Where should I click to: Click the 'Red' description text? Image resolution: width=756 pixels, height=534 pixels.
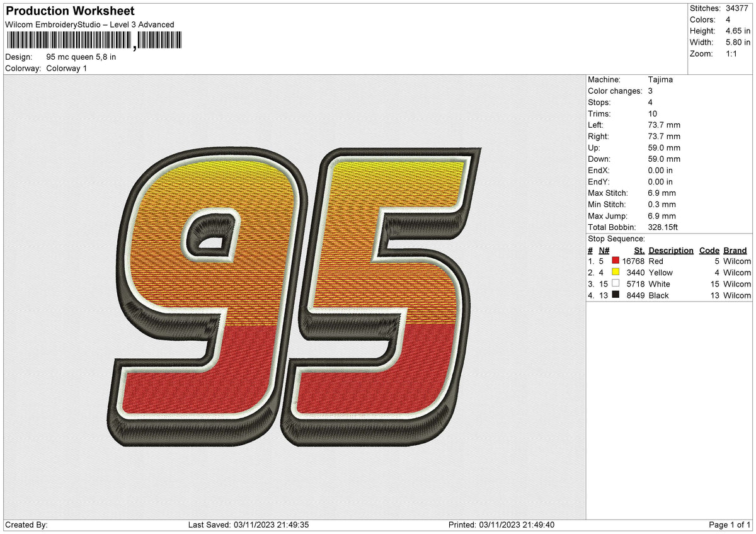tap(656, 261)
